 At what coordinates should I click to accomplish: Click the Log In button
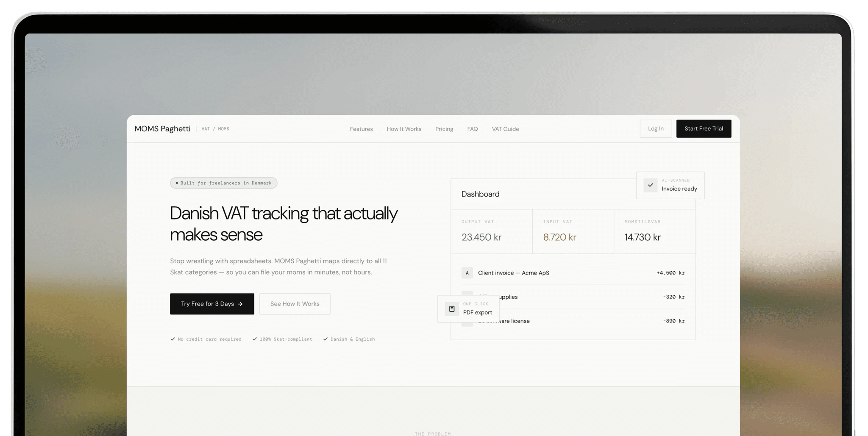tap(656, 128)
